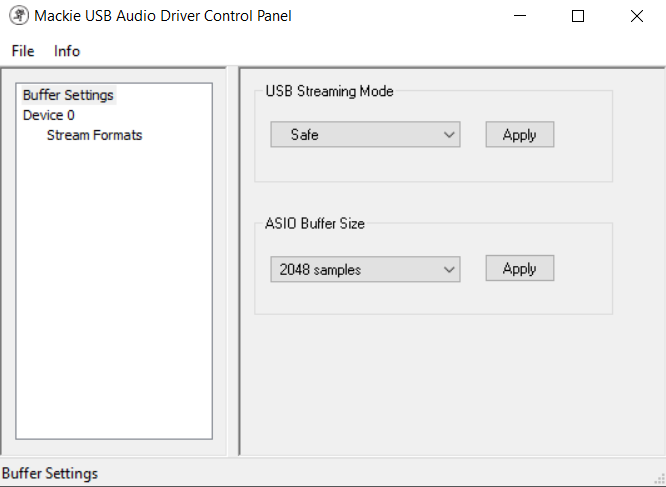This screenshot has width=666, height=487.
Task: Click the chevron arrow beside Safe
Action: [x=449, y=135]
